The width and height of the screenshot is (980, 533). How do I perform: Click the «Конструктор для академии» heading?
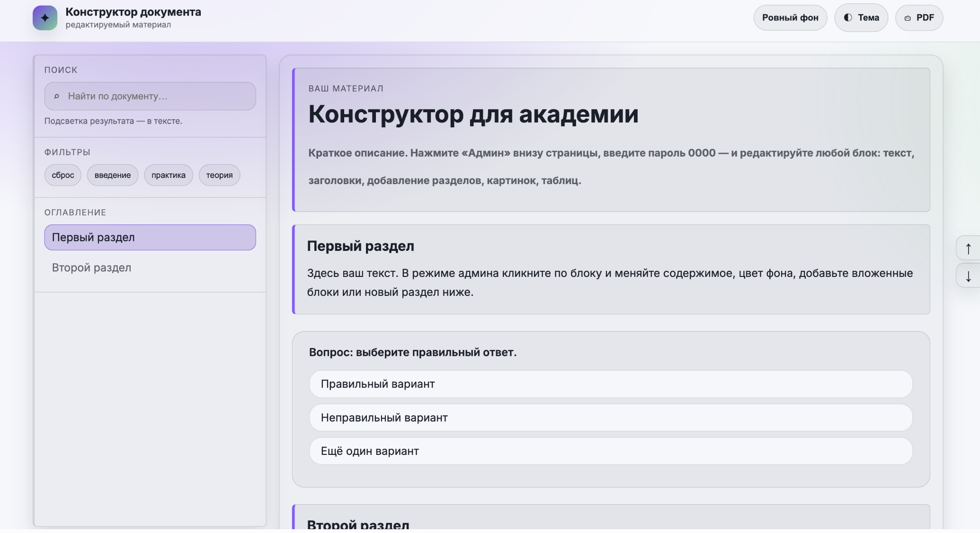473,114
